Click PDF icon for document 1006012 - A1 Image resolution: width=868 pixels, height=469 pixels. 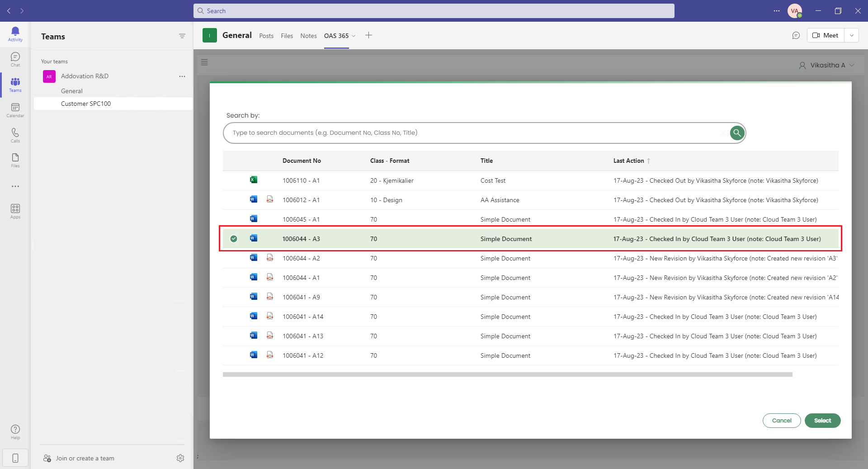tap(270, 199)
